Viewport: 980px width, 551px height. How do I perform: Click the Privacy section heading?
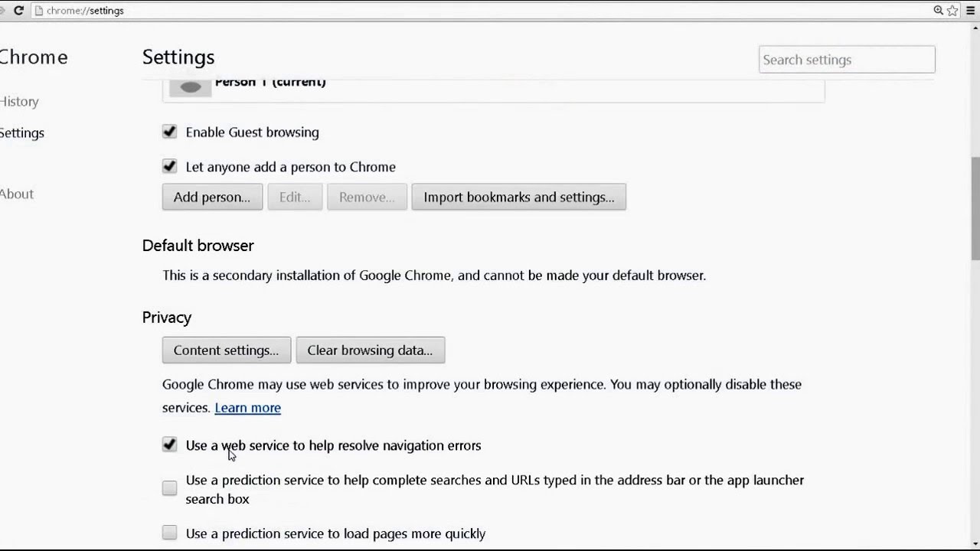[167, 318]
